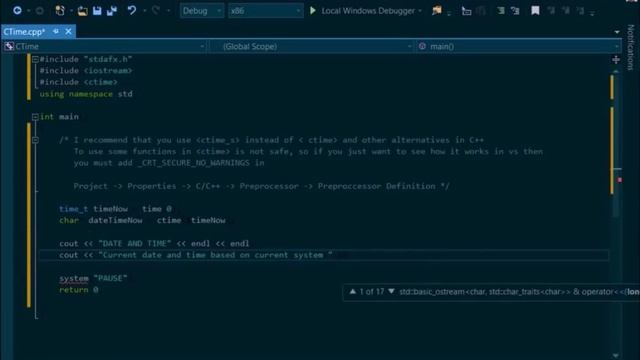The height and width of the screenshot is (360, 640).
Task: Open the Global Scope dropdown
Action: [x=312, y=47]
